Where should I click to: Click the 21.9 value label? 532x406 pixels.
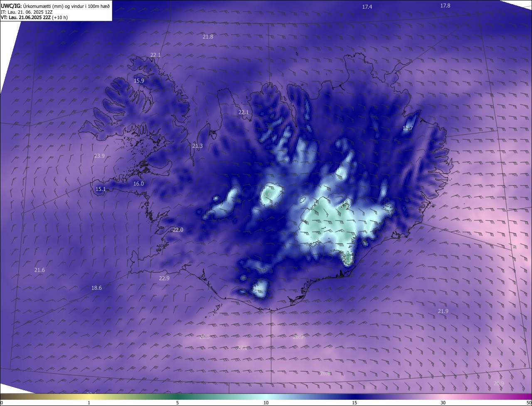[443, 311]
